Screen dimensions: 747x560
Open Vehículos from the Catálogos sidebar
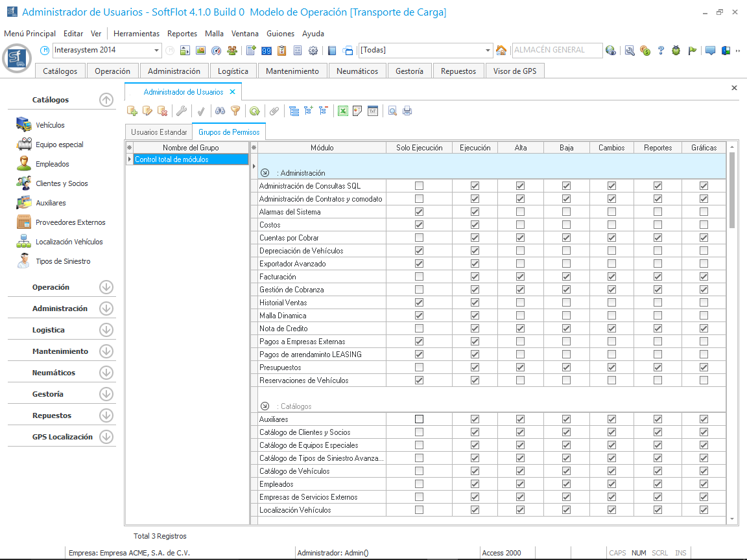click(50, 125)
